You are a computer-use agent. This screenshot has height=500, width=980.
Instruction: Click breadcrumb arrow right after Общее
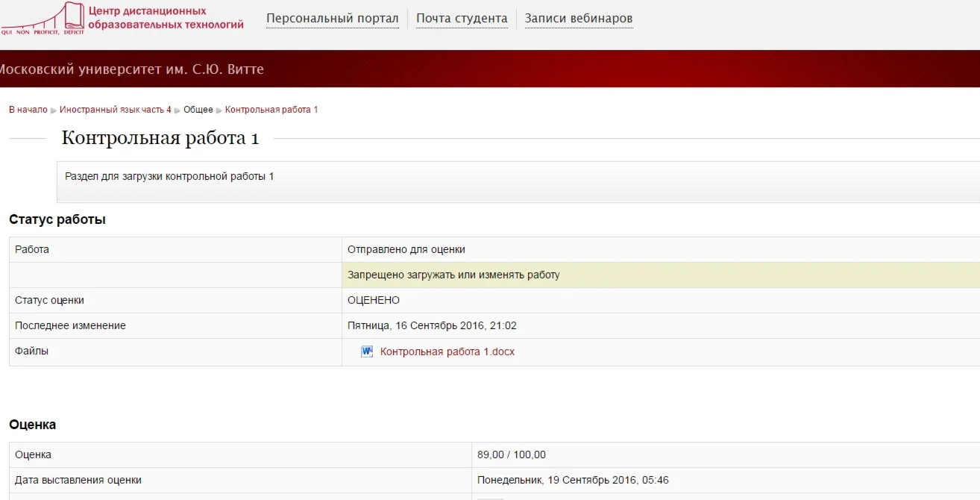[x=219, y=110]
